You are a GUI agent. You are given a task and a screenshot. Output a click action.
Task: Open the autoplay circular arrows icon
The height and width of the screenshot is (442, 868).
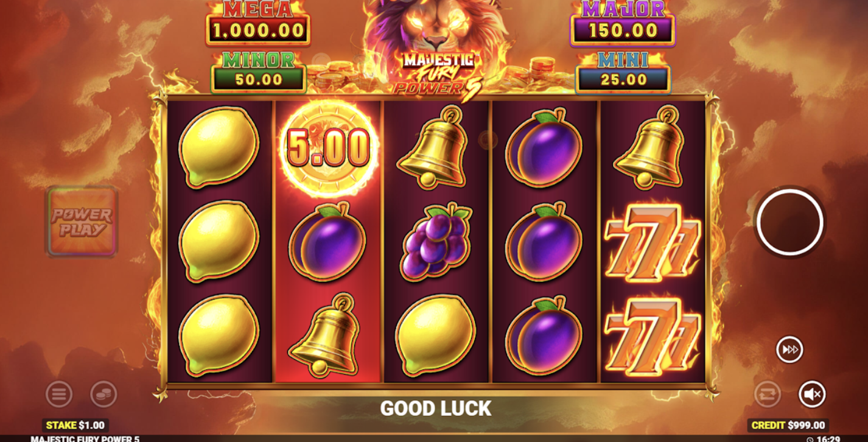coord(768,395)
